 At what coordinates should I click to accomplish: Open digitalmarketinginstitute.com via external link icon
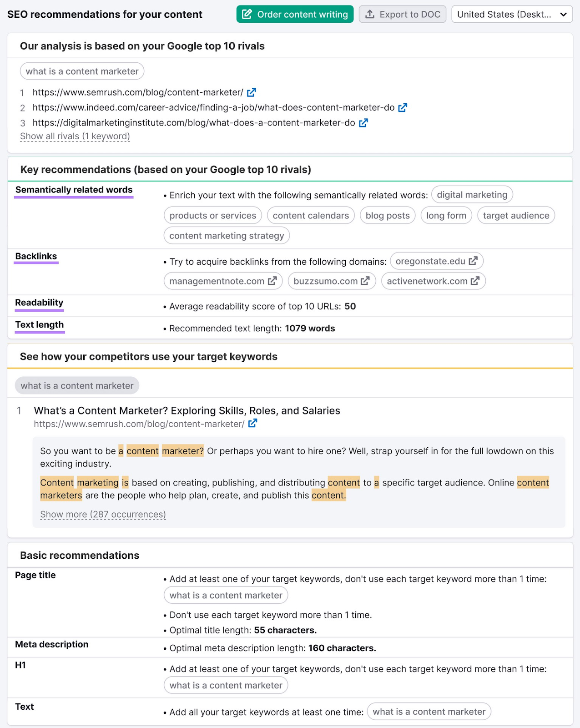(363, 123)
